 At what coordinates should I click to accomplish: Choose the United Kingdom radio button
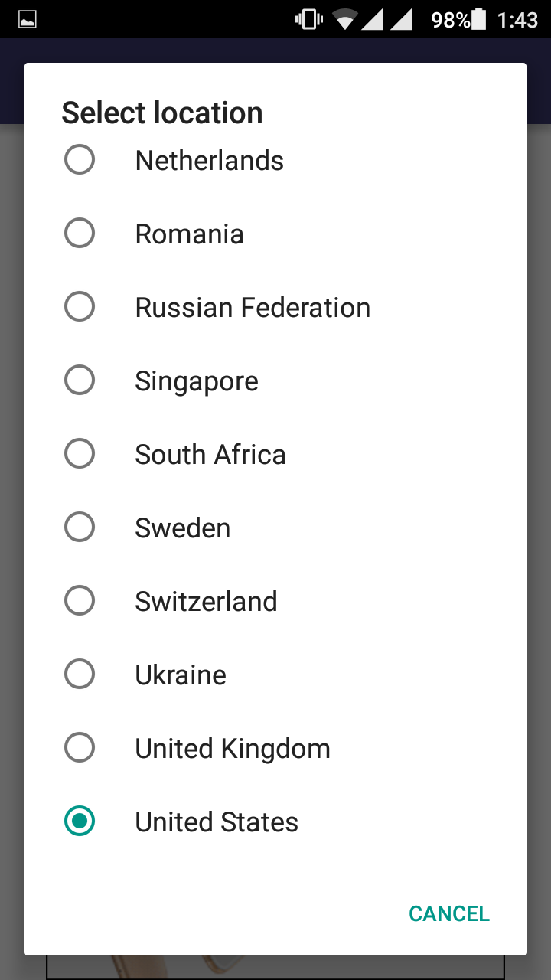click(80, 748)
